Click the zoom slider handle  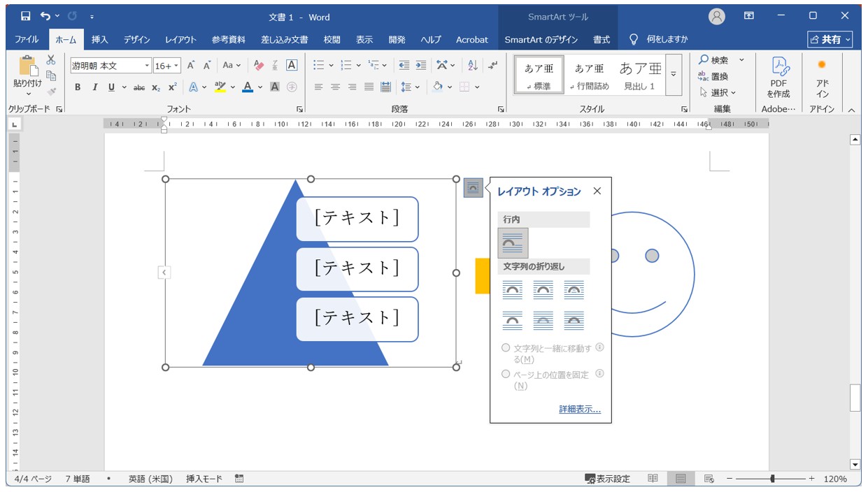point(772,479)
